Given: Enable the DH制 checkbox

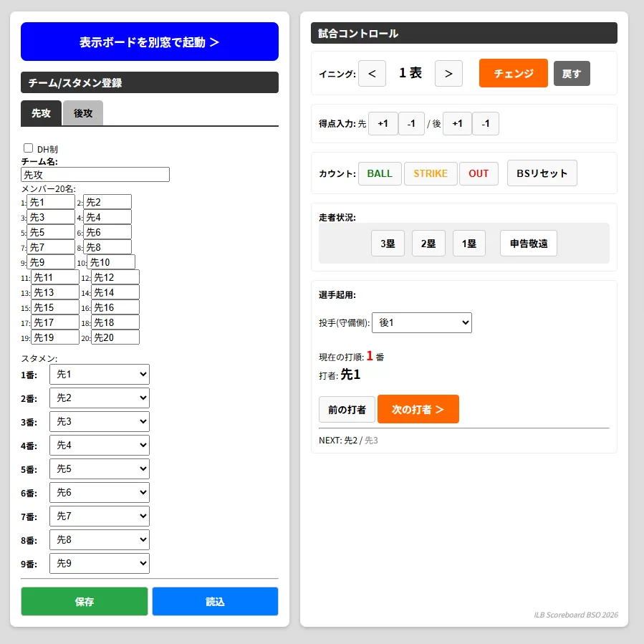Looking at the screenshot, I should tap(29, 148).
